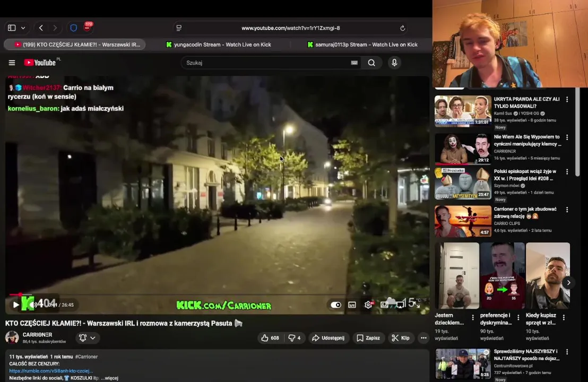The width and height of the screenshot is (588, 382).
Task: Open Polski episkopat video thumbnail
Action: point(463,183)
